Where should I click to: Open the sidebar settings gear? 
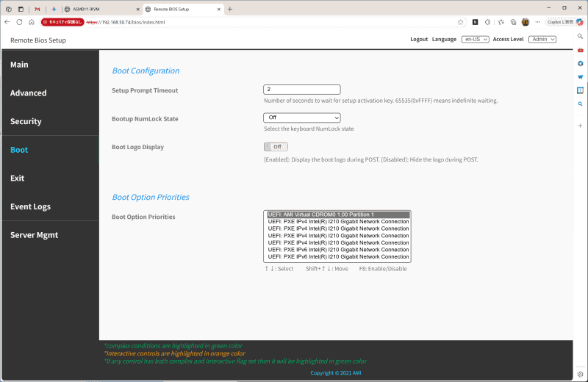[580, 374]
